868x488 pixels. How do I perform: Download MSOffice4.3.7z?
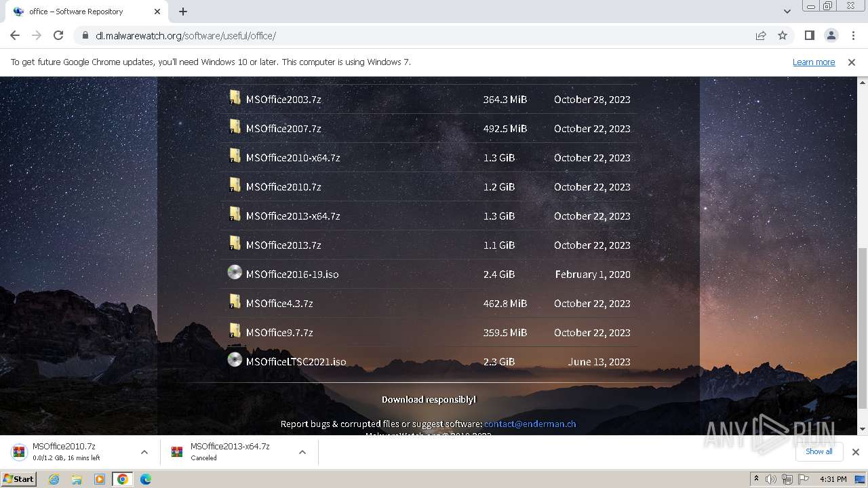[279, 303]
